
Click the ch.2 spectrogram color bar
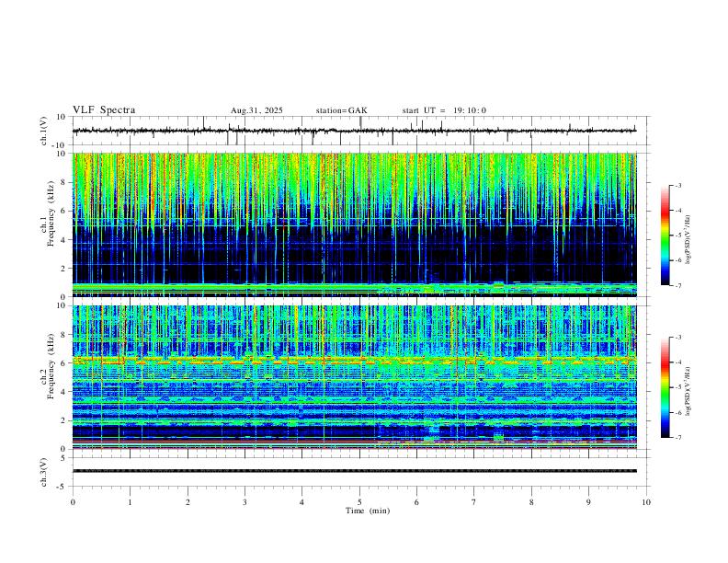coord(665,387)
